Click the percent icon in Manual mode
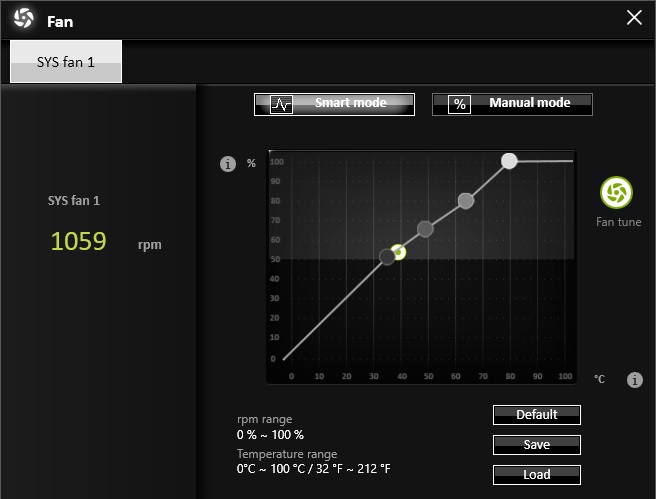657x499 pixels. pyautogui.click(x=459, y=104)
